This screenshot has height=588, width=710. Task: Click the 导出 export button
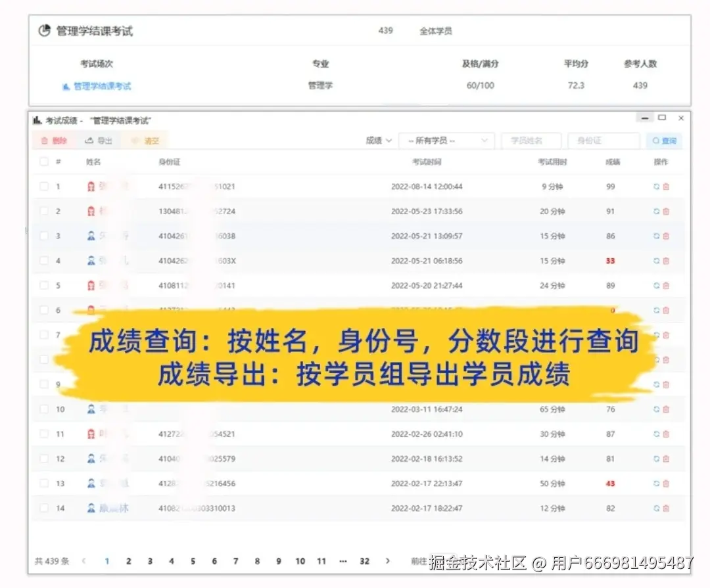click(99, 141)
